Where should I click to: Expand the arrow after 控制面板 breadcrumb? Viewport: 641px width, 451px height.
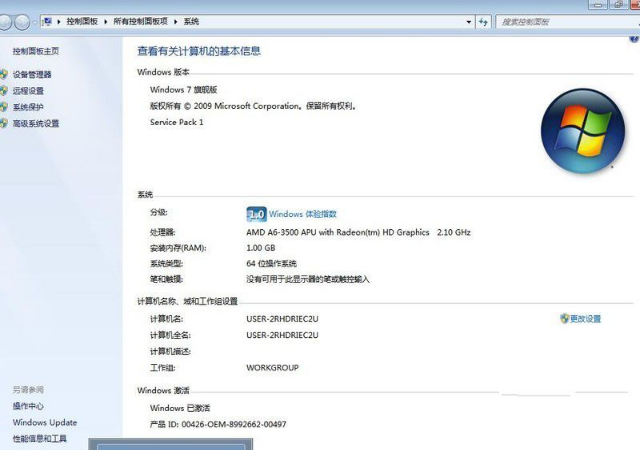click(x=105, y=22)
